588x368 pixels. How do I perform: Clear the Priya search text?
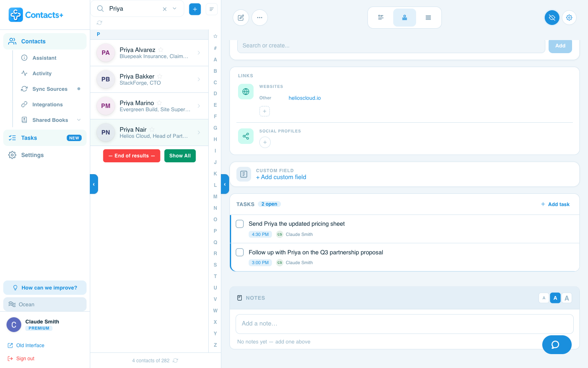165,9
